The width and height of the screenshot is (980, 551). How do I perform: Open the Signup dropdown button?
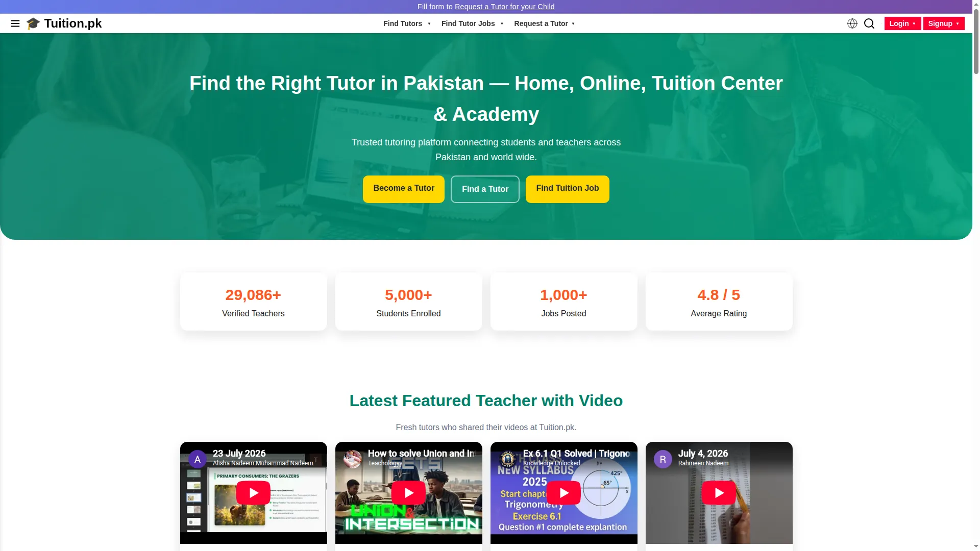pyautogui.click(x=944, y=23)
